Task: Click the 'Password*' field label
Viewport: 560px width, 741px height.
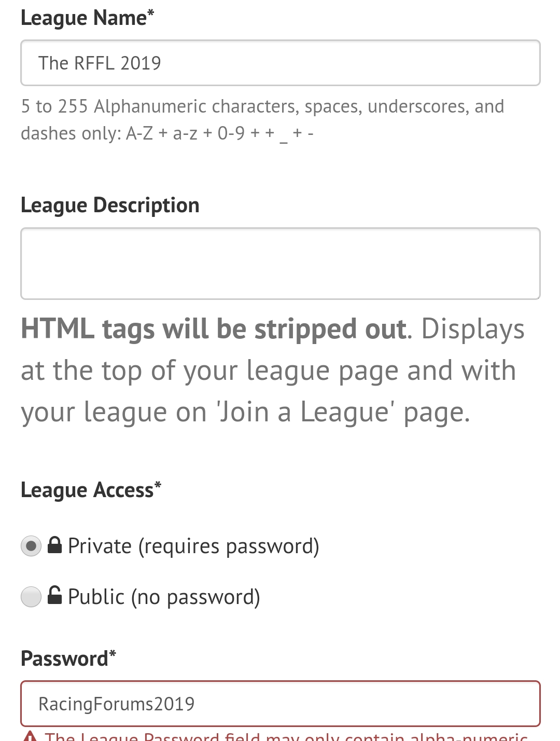Action: (68, 659)
